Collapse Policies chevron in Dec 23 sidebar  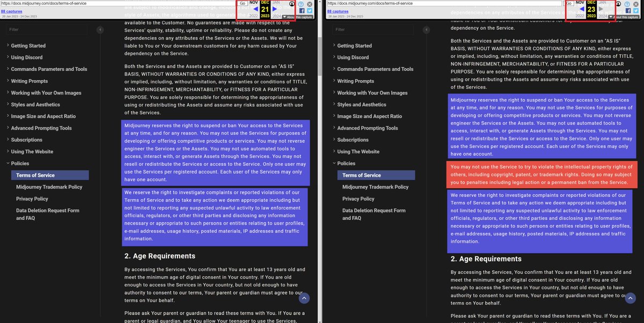pos(334,163)
